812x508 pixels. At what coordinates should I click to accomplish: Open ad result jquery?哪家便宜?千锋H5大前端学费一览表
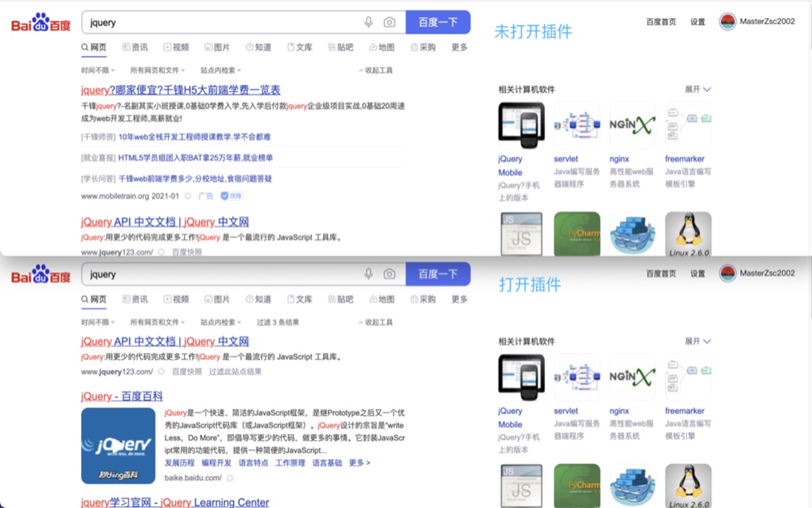tap(181, 90)
